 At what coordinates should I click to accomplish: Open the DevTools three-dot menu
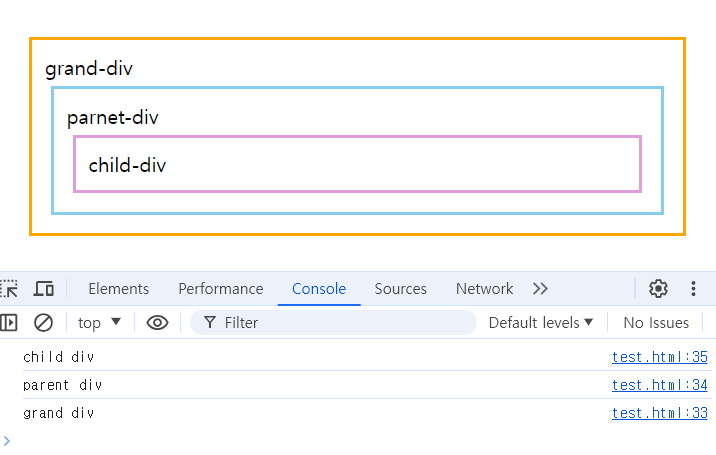pos(693,289)
